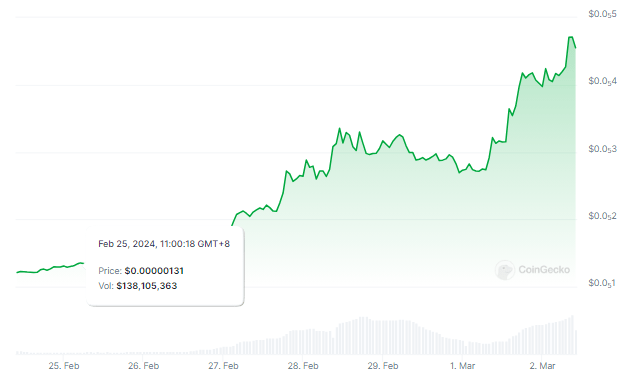Select the 28. Feb date label
The width and height of the screenshot is (635, 386).
(303, 366)
